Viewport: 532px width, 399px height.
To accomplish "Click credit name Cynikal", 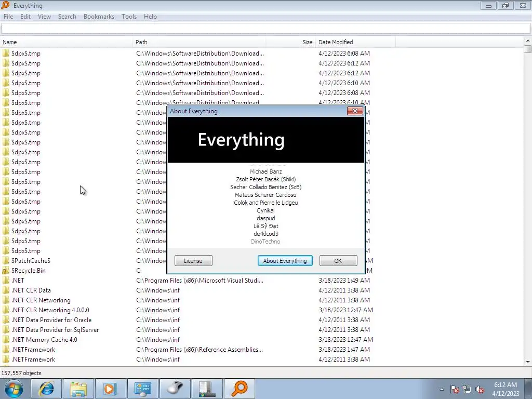I will pos(265,210).
